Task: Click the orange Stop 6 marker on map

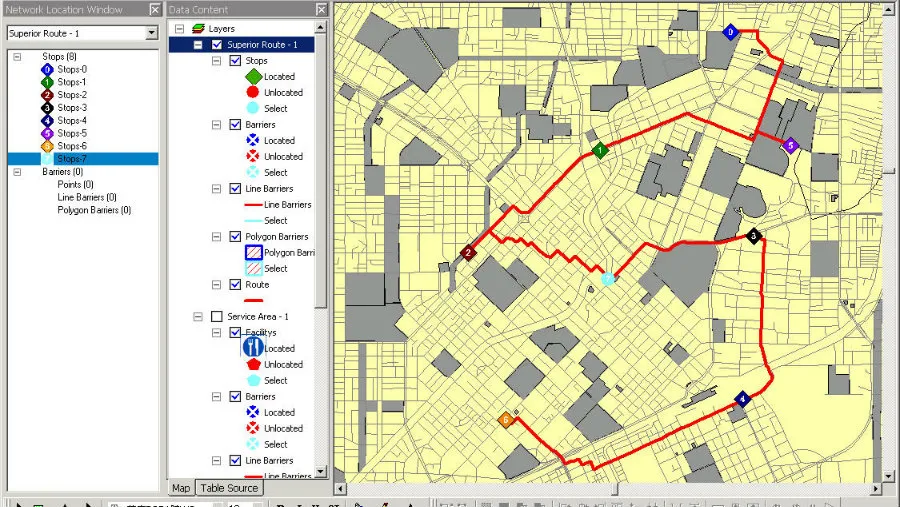Action: point(506,421)
